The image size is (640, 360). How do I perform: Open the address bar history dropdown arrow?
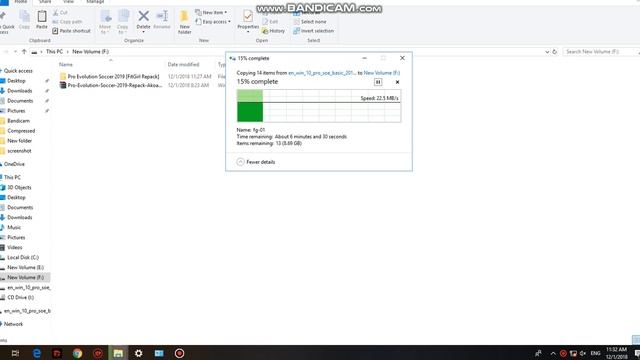coord(547,52)
